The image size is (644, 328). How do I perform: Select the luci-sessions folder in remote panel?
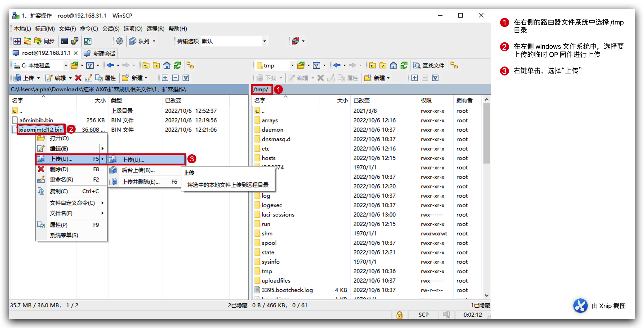278,215
